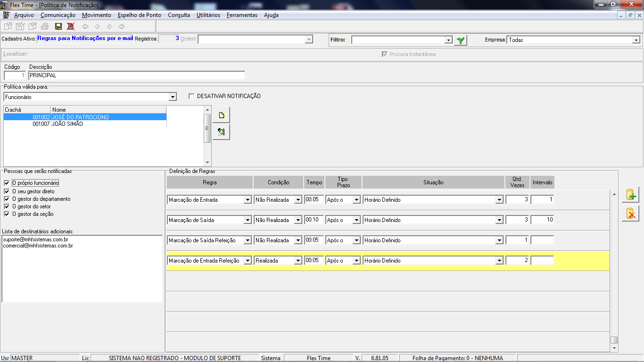Screen dimensions: 644x362
Task: Open the Arquivo menu
Action: 24,15
